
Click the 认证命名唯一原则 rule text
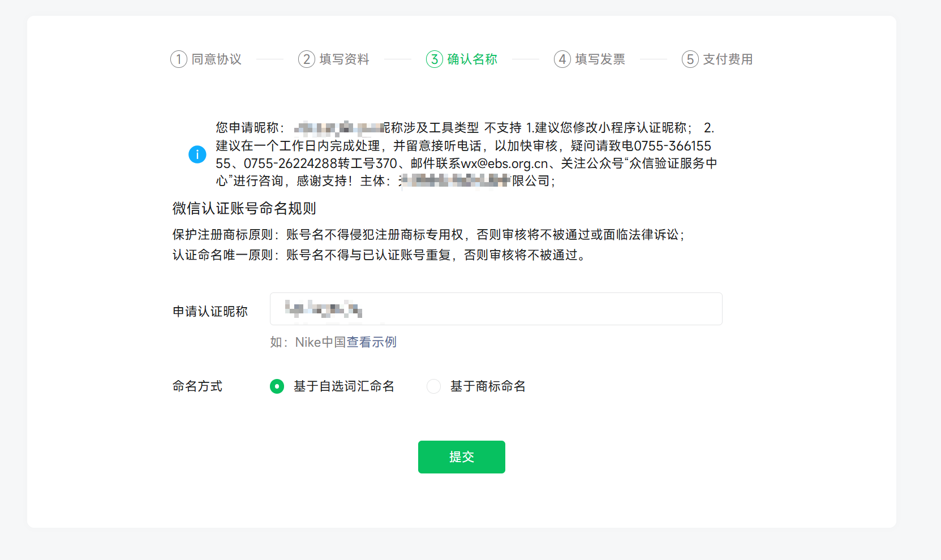(380, 255)
